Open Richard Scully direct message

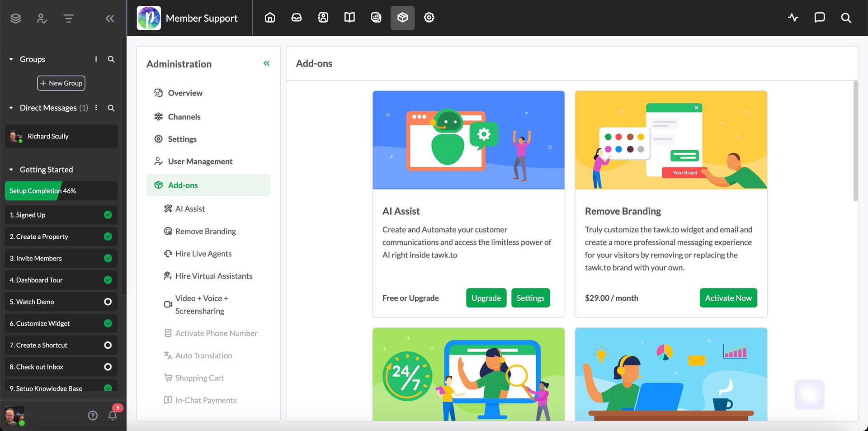[61, 136]
